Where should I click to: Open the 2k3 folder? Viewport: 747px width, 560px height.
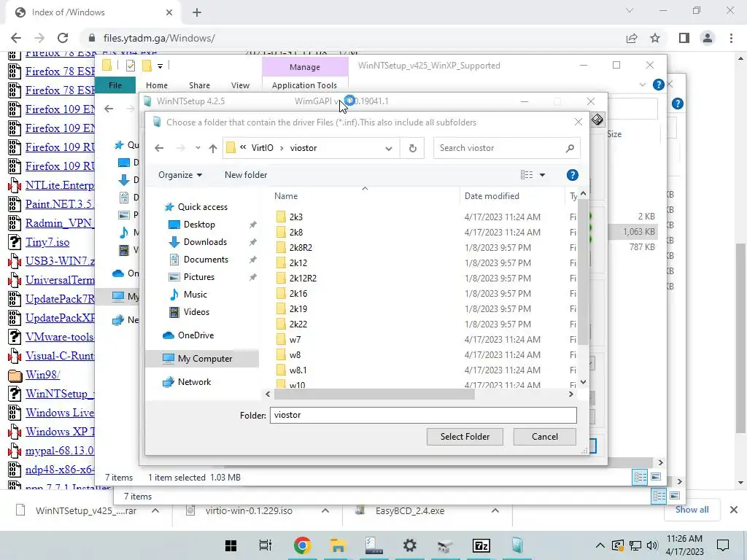(x=296, y=217)
